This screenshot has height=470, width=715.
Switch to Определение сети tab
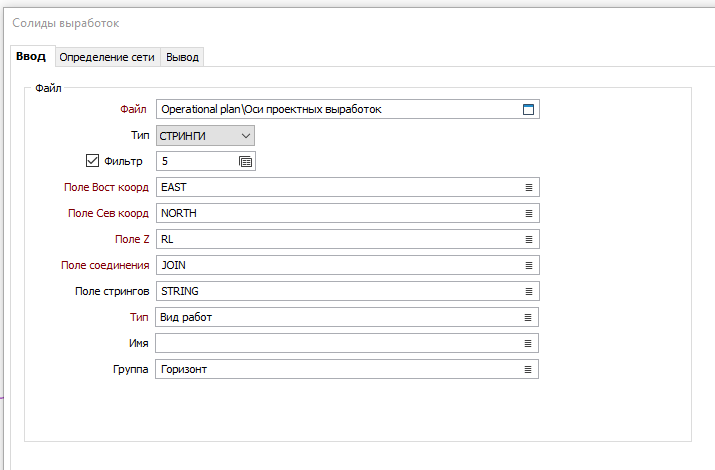tap(107, 57)
